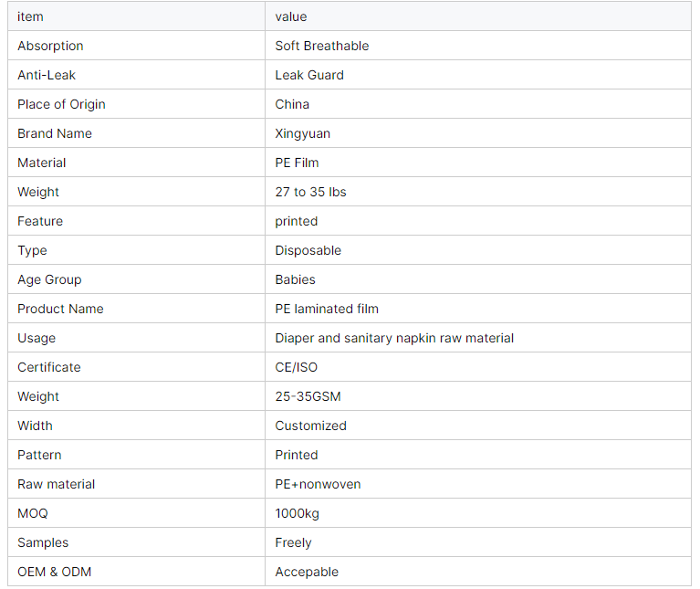Click the '25-35GSM' weight value
Viewport: 700px width, 589px height.
pos(308,396)
